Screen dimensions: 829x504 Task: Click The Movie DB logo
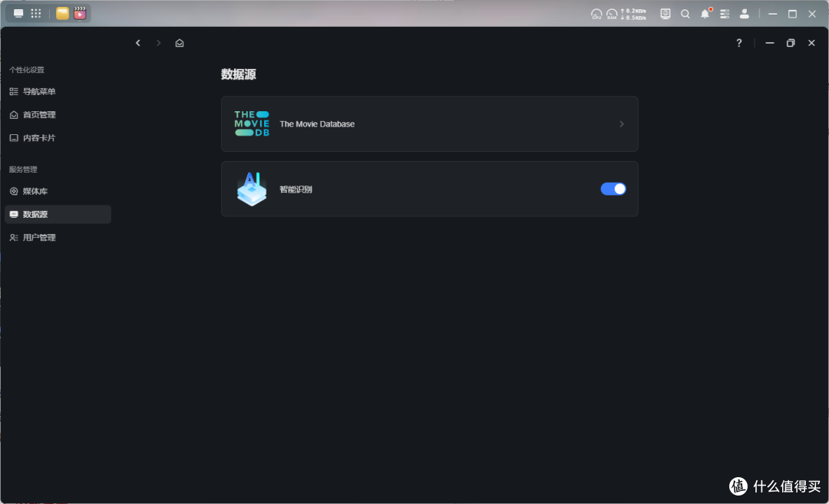[252, 124]
